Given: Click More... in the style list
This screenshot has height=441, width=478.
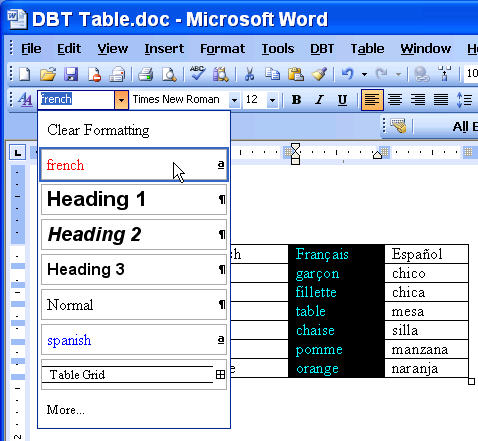Looking at the screenshot, I should tap(134, 410).
